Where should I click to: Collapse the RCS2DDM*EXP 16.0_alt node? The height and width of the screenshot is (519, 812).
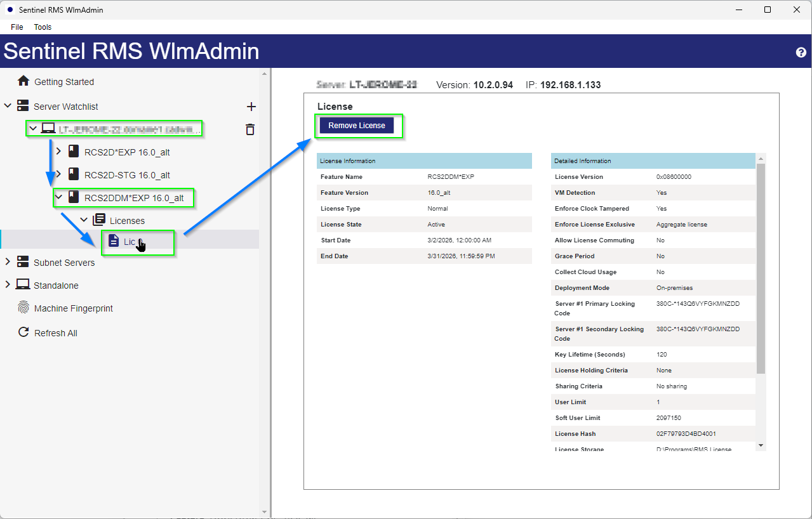click(58, 197)
